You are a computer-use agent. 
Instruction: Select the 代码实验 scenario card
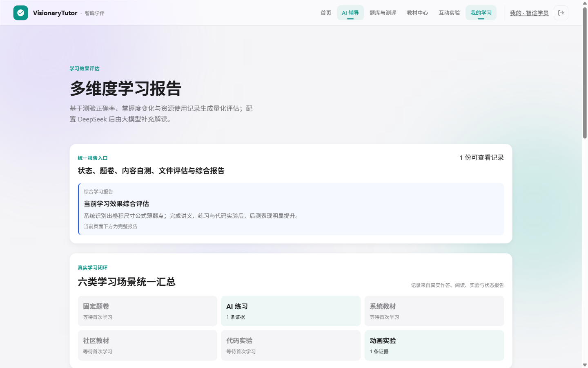(291, 345)
